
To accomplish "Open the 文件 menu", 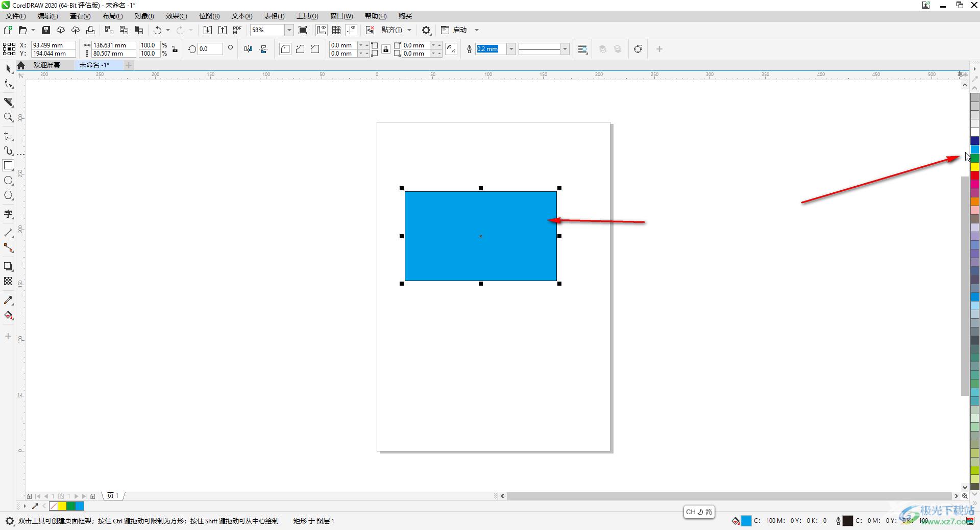I will point(16,16).
